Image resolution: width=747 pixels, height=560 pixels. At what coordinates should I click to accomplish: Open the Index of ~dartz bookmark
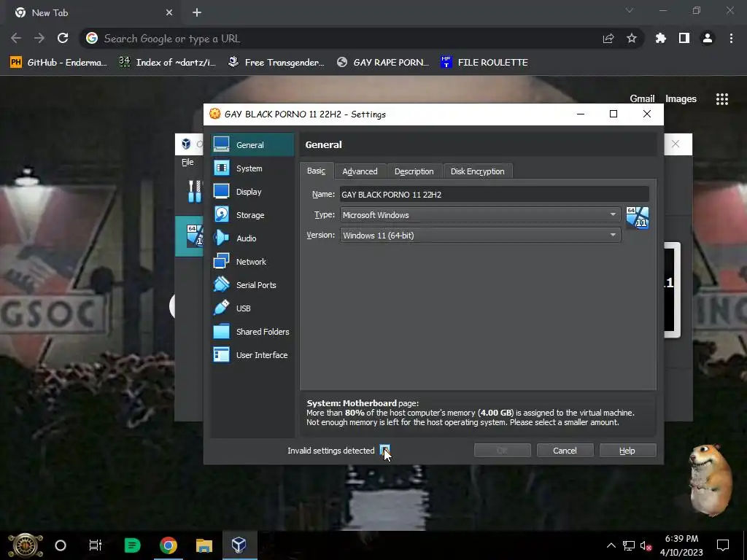tap(167, 63)
